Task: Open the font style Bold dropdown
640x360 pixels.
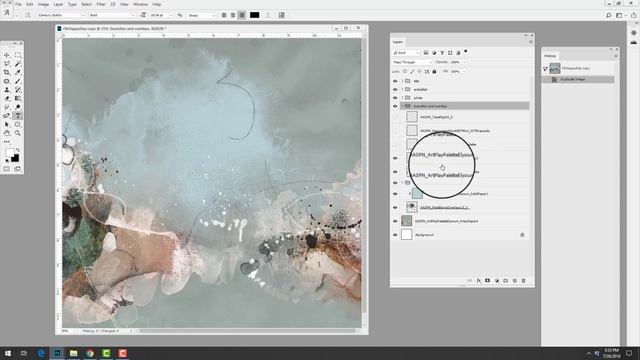Action: click(112, 15)
